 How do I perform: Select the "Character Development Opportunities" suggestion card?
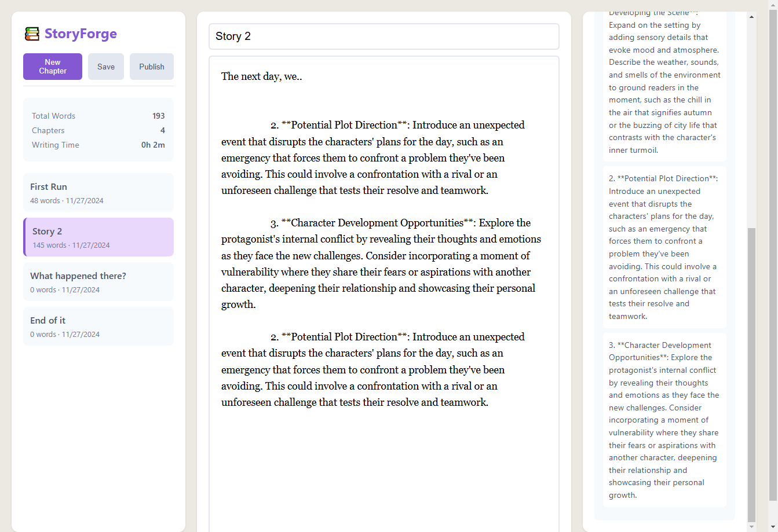664,420
